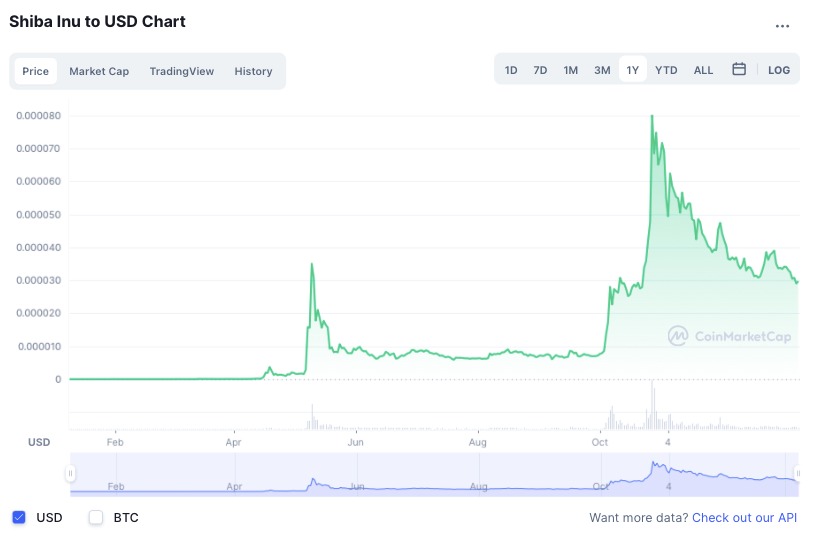
Task: Open the three-dot more options menu
Action: [782, 26]
